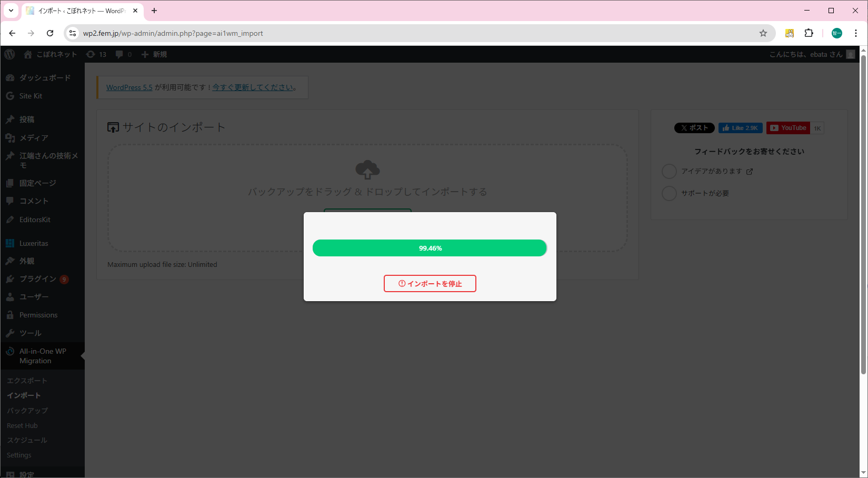Open the updates icon showing 13
Image resolution: width=868 pixels, height=478 pixels.
point(96,54)
